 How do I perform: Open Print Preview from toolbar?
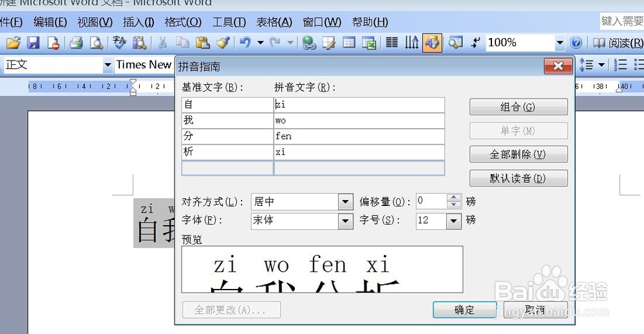pyautogui.click(x=96, y=42)
